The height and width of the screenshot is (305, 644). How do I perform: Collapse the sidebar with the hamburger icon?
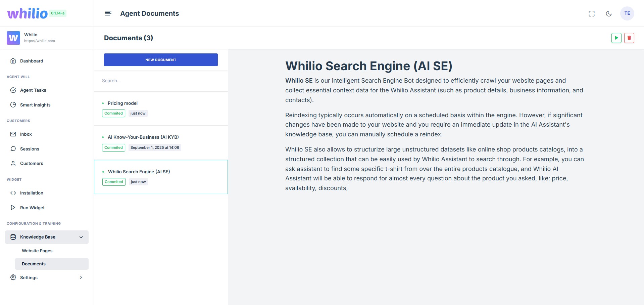pos(108,13)
